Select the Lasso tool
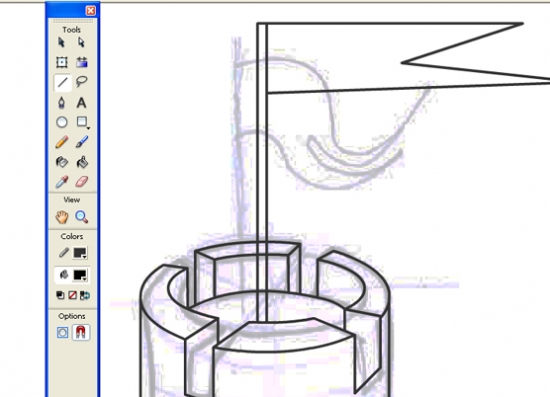The width and height of the screenshot is (550, 397). tap(82, 82)
